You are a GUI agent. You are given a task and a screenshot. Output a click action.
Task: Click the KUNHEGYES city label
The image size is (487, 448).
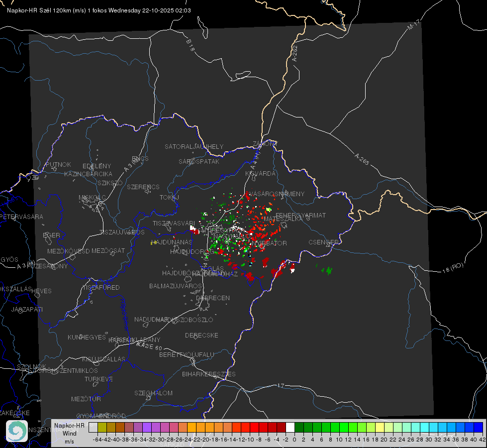87,337
